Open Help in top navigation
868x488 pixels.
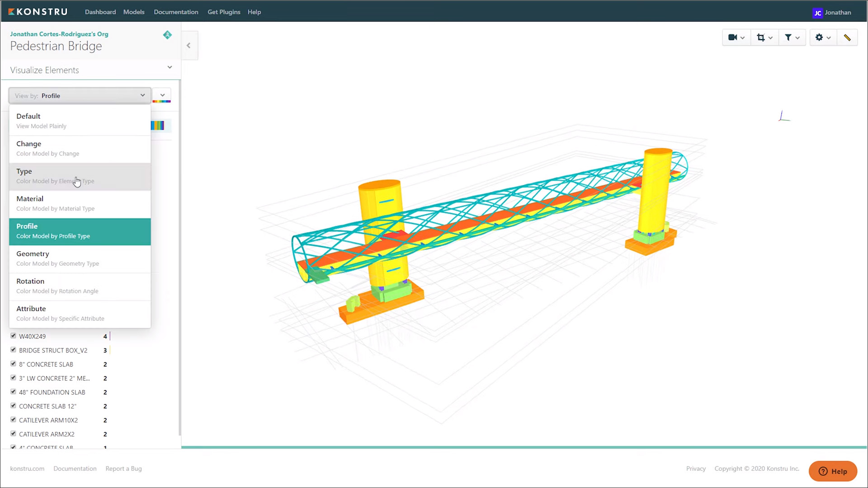pos(254,12)
